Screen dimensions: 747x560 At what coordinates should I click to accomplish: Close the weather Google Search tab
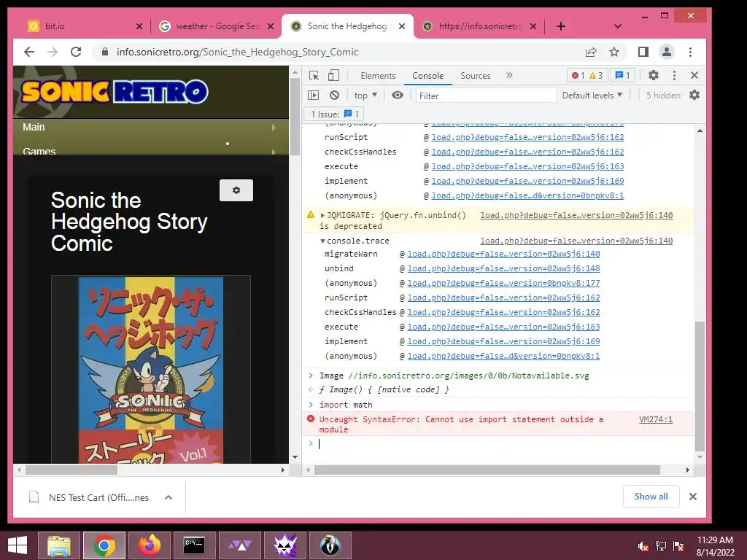pos(271,26)
